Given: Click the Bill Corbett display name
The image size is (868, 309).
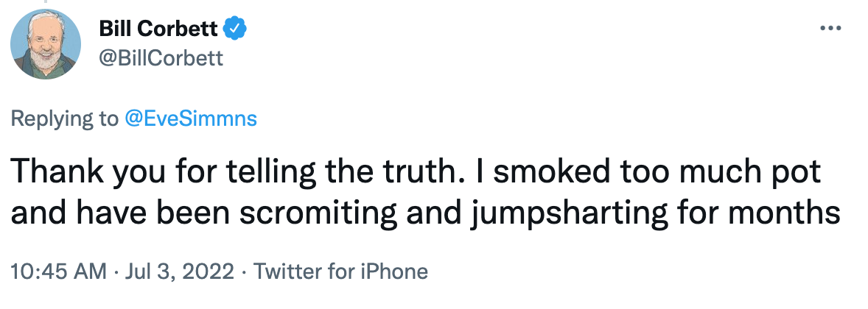Looking at the screenshot, I should coord(158,29).
